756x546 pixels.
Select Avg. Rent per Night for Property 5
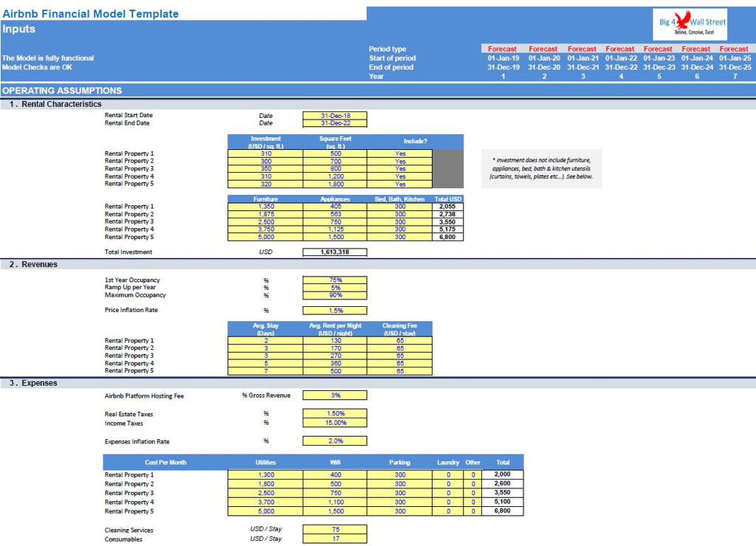point(334,371)
